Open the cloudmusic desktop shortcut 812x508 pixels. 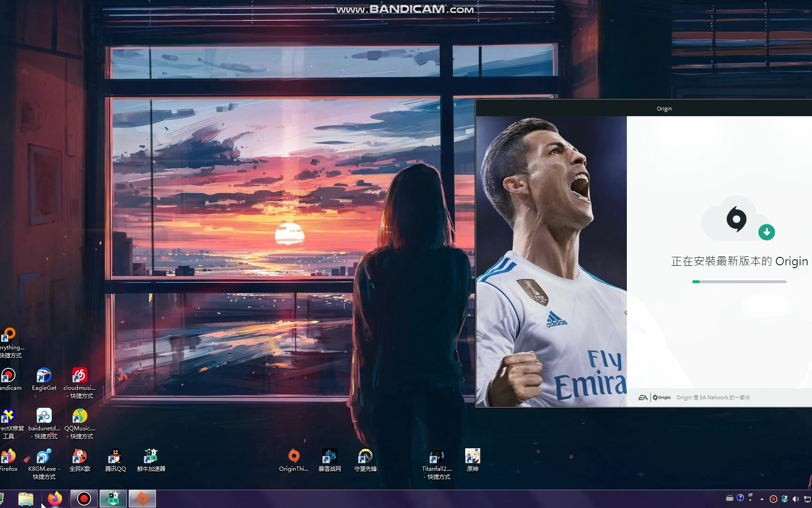(79, 383)
